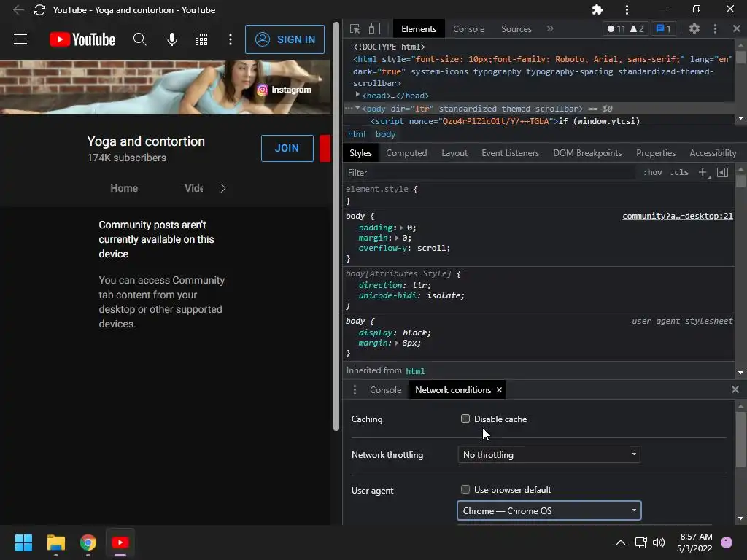747x560 pixels.
Task: Select html in the breadcrumb
Action: tap(357, 134)
